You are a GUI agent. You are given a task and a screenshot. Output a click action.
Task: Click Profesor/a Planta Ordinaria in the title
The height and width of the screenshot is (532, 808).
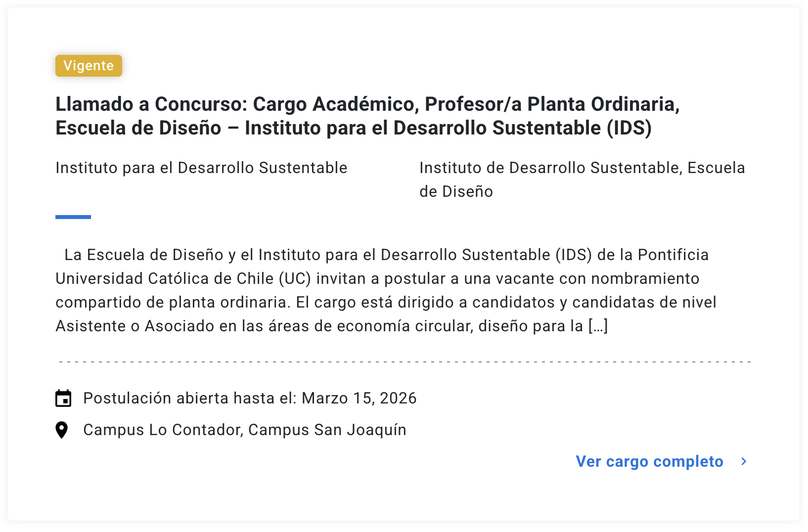coord(552,104)
